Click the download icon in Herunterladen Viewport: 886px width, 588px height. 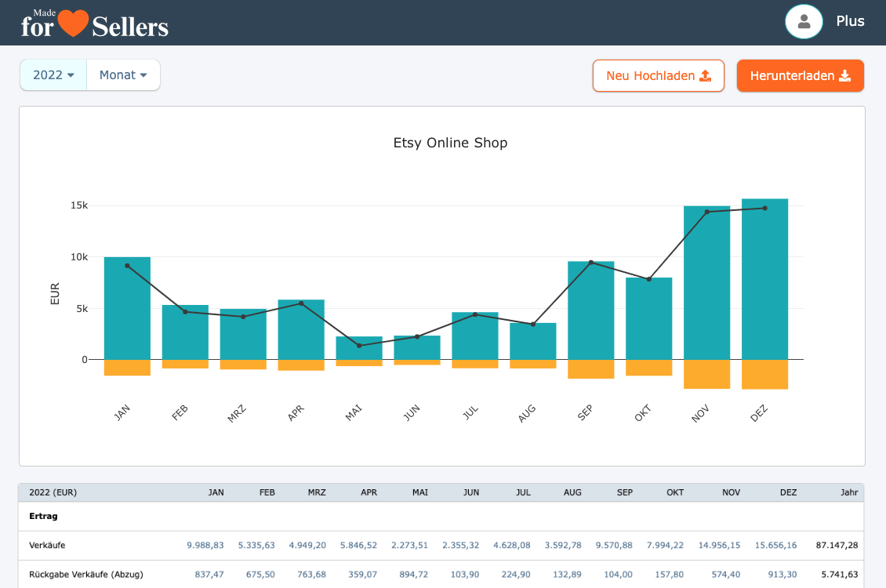click(x=844, y=76)
